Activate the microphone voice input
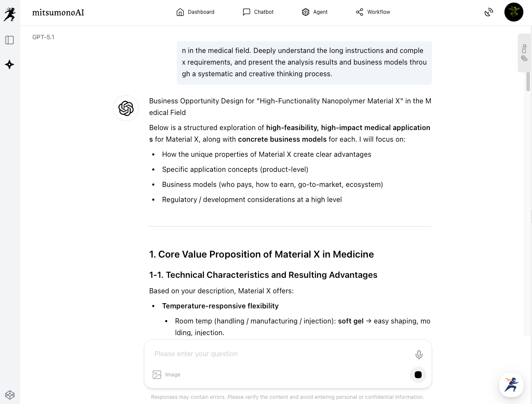This screenshot has width=532, height=404. point(419,354)
